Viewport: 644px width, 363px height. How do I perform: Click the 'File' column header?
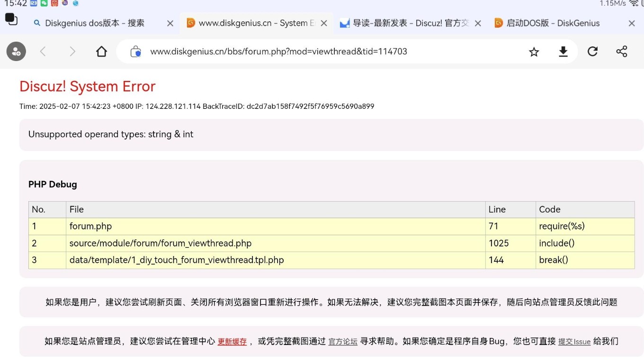click(276, 210)
